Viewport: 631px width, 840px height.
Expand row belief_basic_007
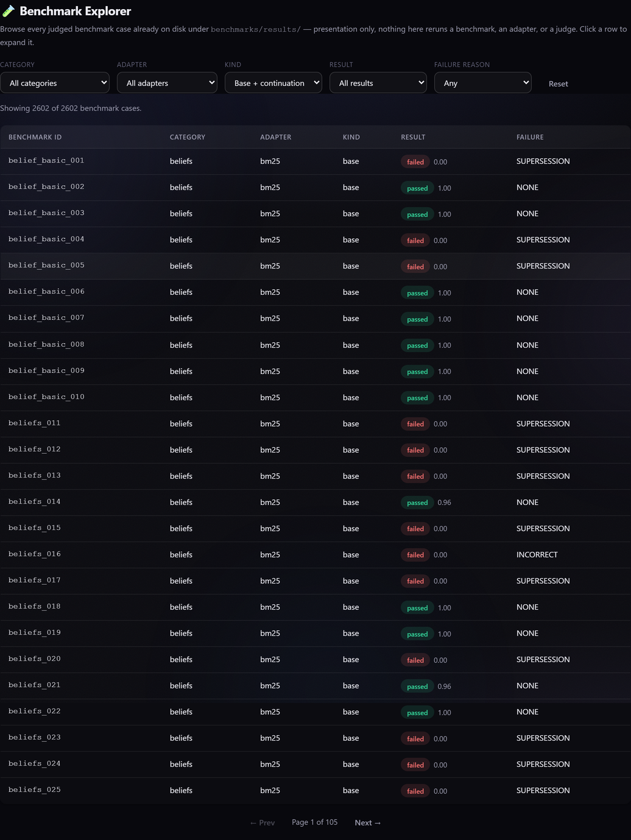[x=315, y=319]
